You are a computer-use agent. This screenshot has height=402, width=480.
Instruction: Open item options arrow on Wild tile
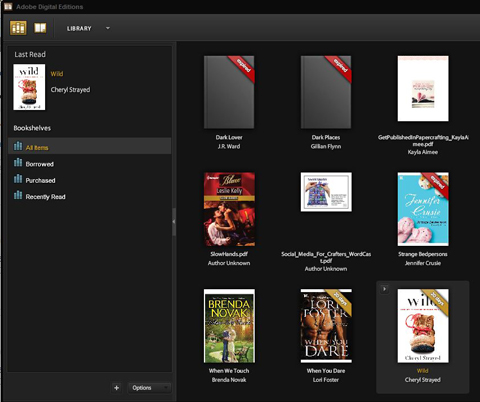point(384,289)
